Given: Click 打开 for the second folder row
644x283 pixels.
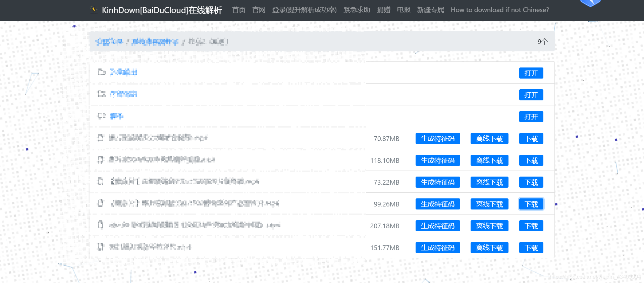Looking at the screenshot, I should 531,95.
